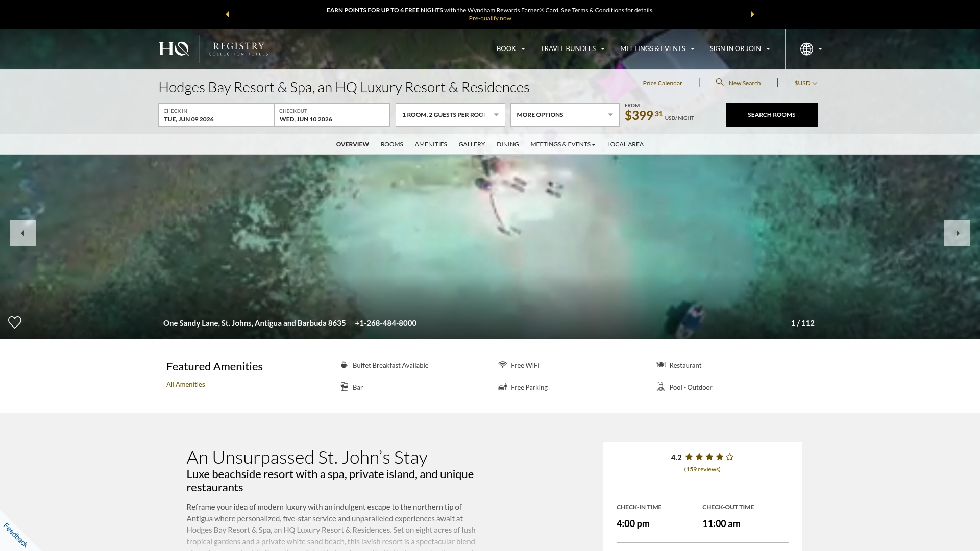Show previous gallery image

coord(23,233)
